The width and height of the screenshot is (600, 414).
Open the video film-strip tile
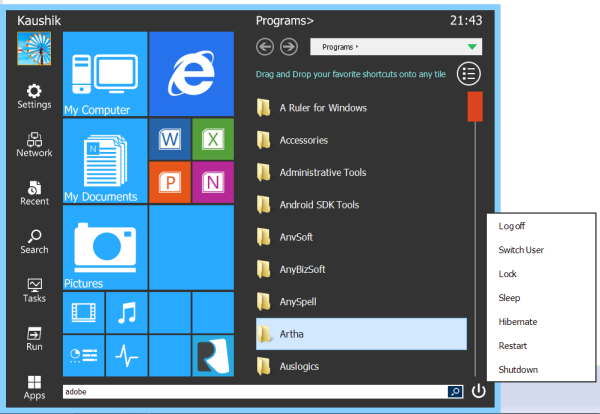pos(83,313)
